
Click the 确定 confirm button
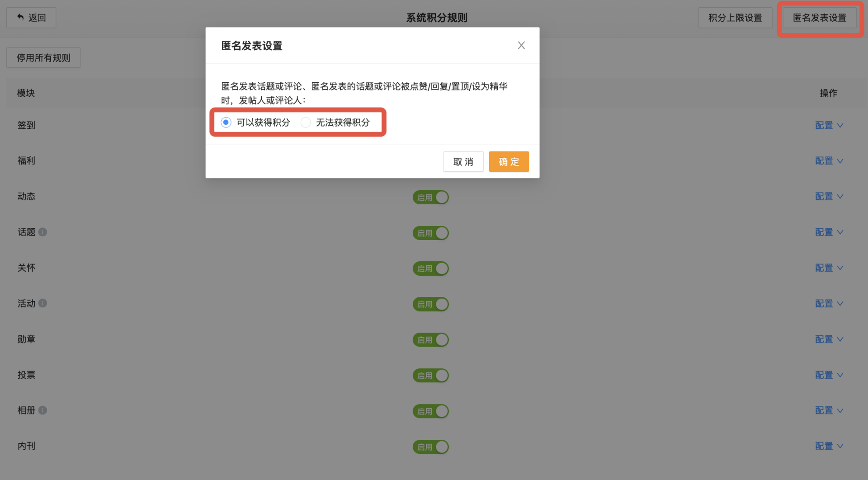coord(509,162)
